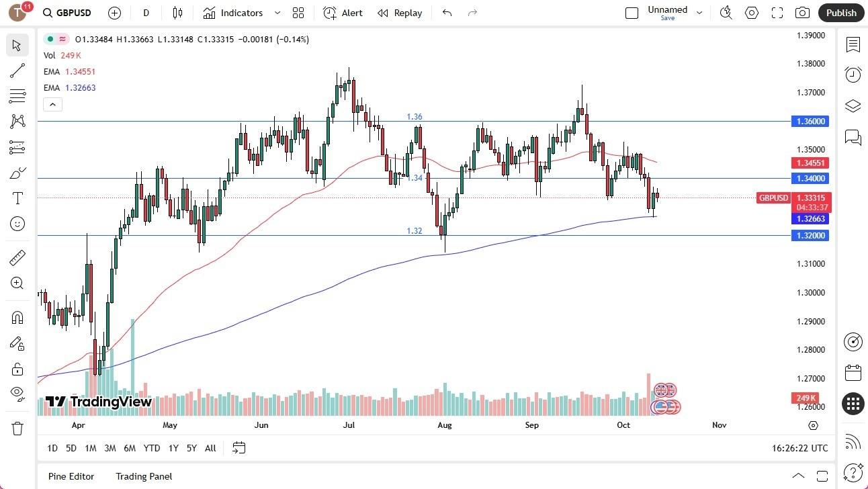Image resolution: width=868 pixels, height=489 pixels.
Task: Hide all drawings with eye icon
Action: 17,393
